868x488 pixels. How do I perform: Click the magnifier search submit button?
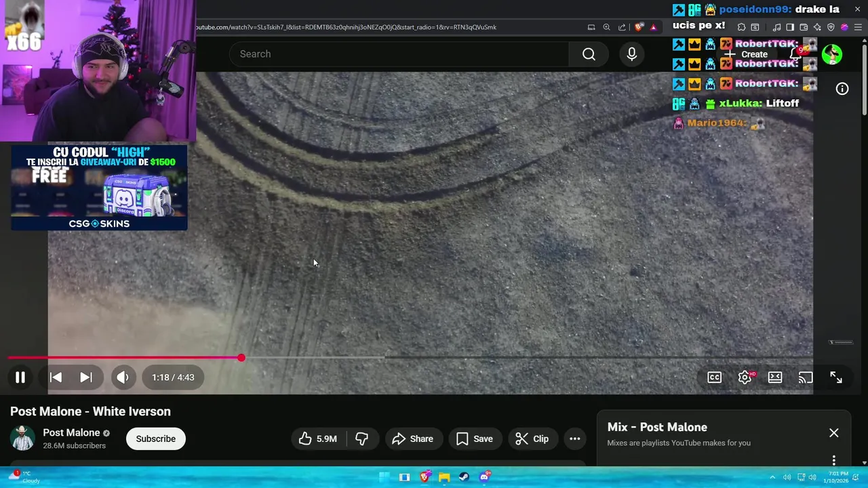pyautogui.click(x=589, y=54)
